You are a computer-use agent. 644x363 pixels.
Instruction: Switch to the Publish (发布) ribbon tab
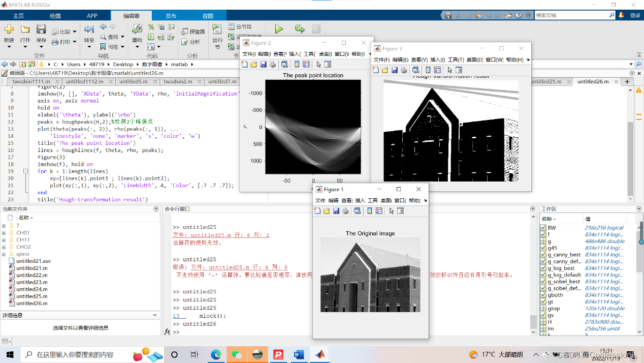171,16
